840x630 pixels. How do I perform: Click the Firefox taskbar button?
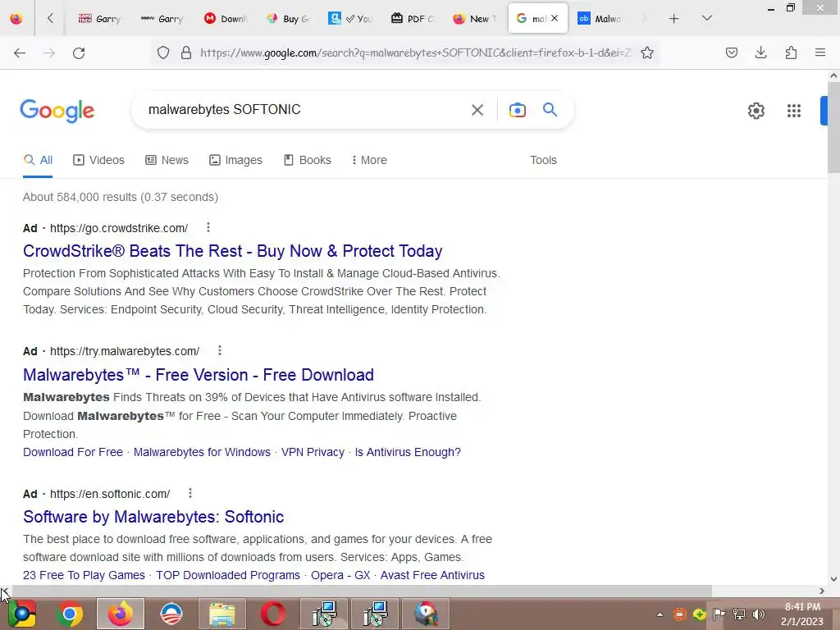(121, 614)
